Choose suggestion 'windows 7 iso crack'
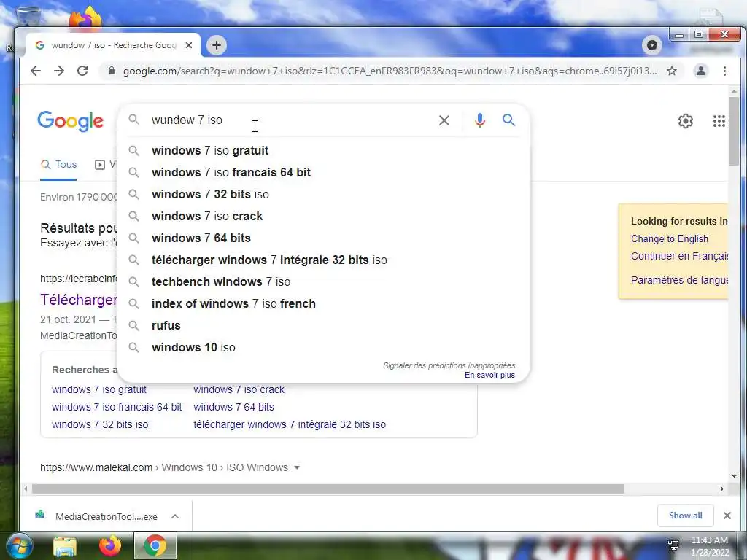Viewport: 747px width, 560px height. click(323, 216)
